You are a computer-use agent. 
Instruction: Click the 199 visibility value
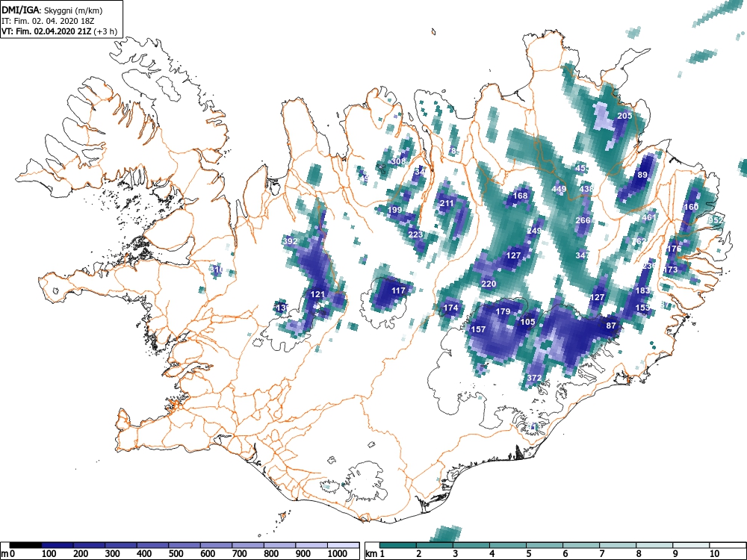394,210
